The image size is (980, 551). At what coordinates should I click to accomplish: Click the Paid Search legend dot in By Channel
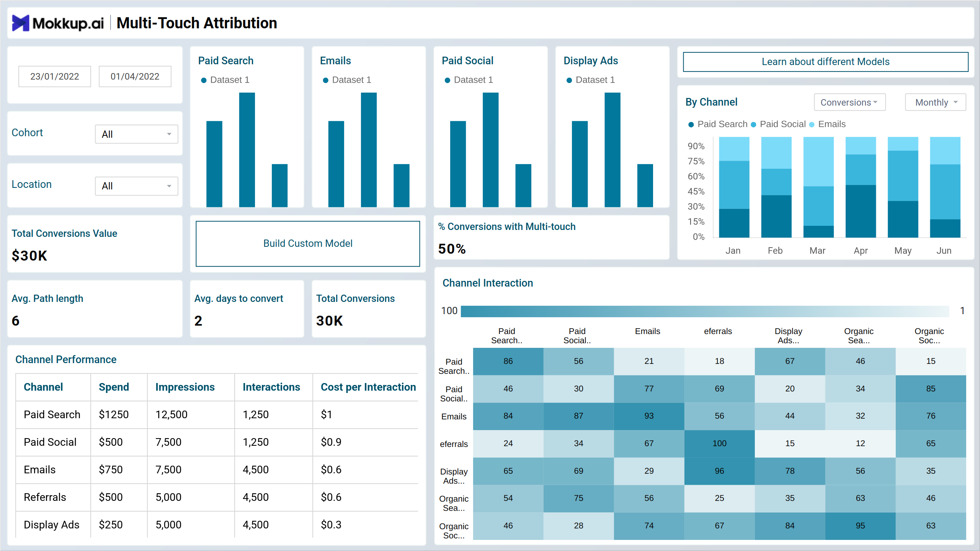click(x=691, y=125)
